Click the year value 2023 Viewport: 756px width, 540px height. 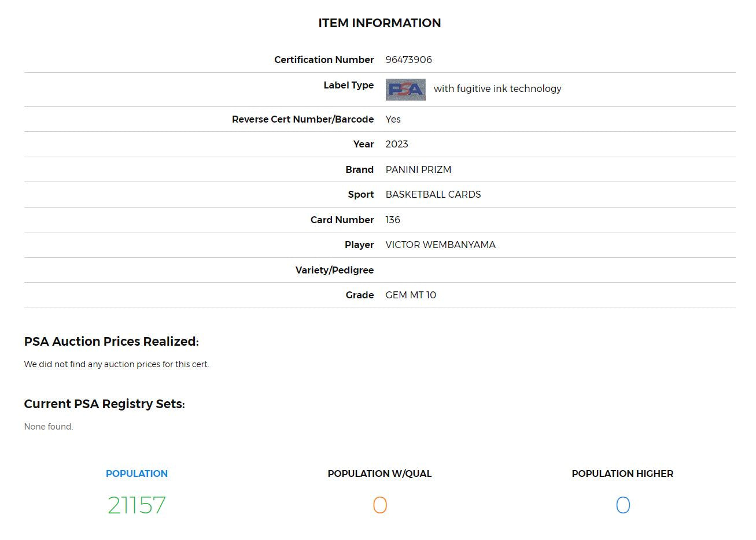tap(397, 144)
